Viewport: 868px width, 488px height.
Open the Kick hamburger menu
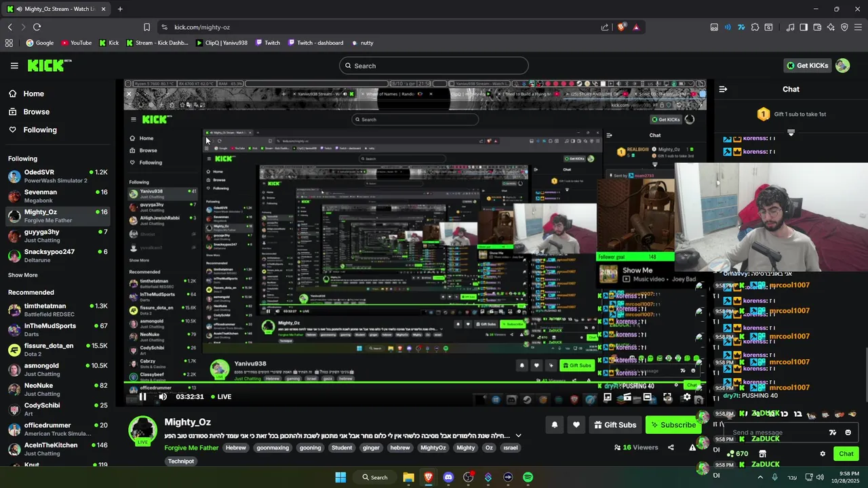tap(14, 66)
